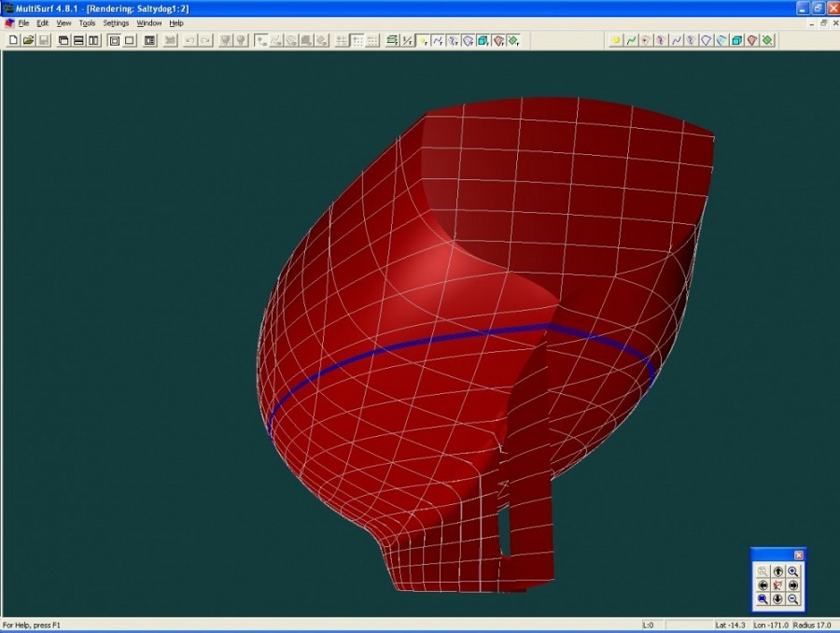Click the zoom-to-area blue magnifier icon

click(x=763, y=598)
